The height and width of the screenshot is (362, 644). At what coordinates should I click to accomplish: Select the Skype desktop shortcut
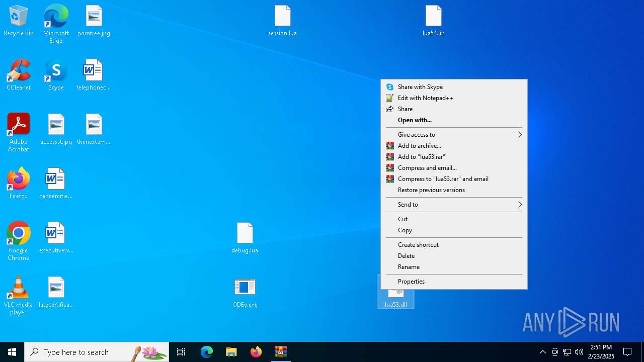[x=56, y=75]
